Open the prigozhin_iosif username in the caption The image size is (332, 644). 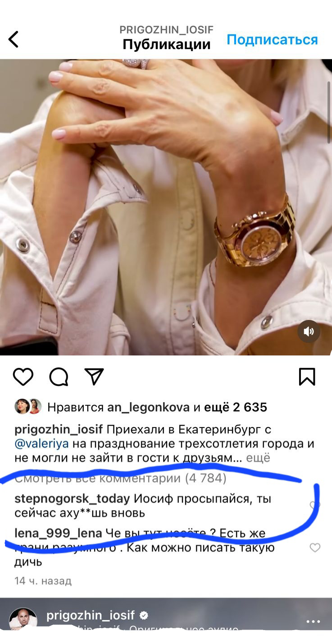tap(59, 430)
